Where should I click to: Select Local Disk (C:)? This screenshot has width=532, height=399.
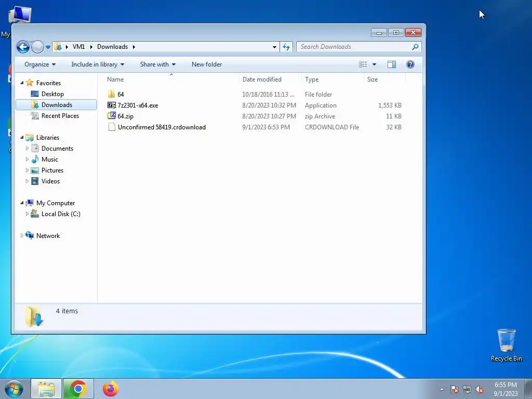coord(61,214)
